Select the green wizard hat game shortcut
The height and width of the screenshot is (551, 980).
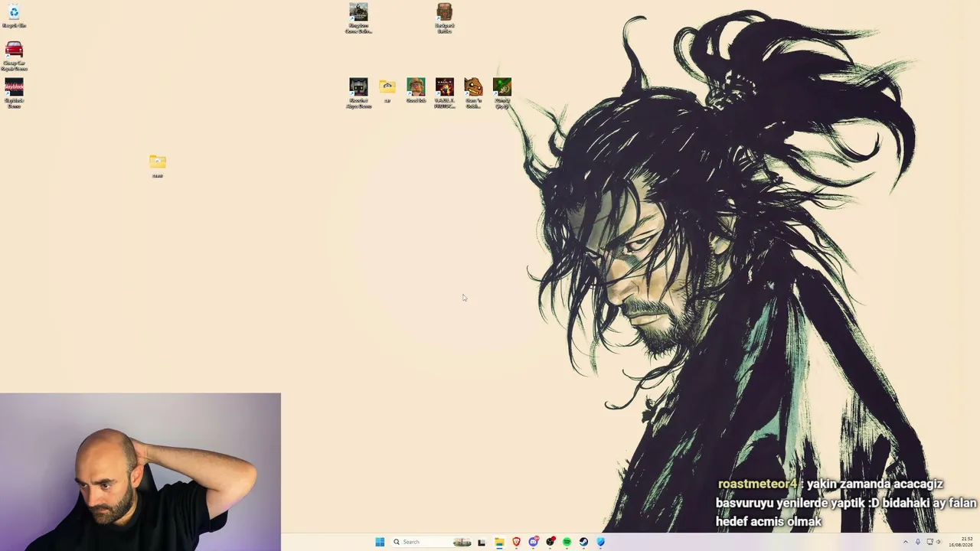502,93
